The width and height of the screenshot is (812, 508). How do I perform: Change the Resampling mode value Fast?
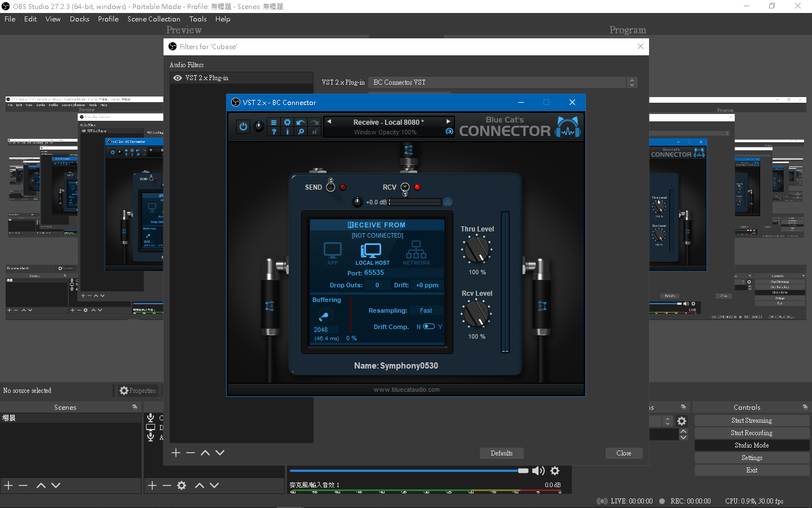pyautogui.click(x=426, y=310)
